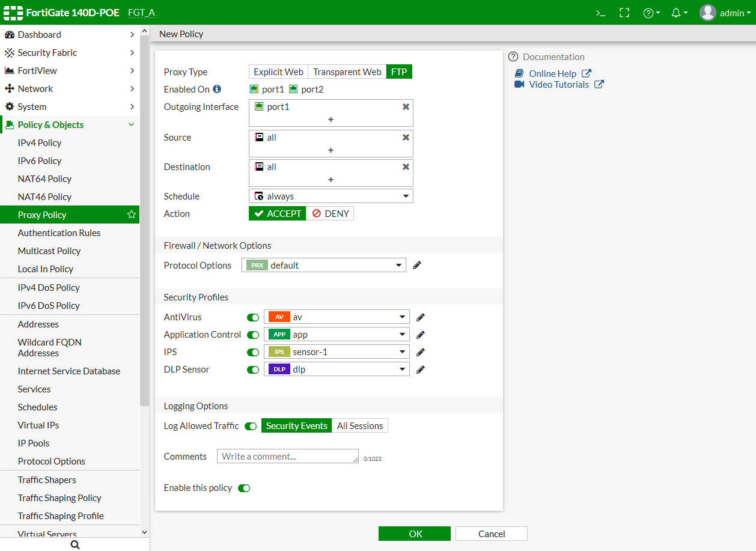Viewport: 756px width, 551px height.
Task: Edit the AntiVirus profile pencil icon
Action: click(421, 317)
